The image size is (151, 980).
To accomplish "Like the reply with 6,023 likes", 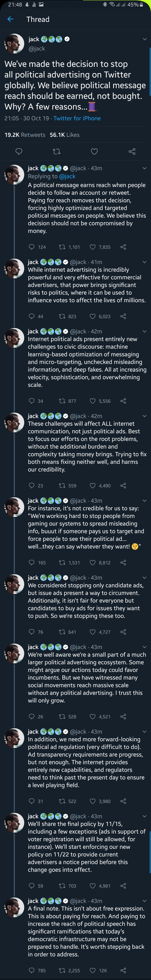I will click(x=93, y=316).
